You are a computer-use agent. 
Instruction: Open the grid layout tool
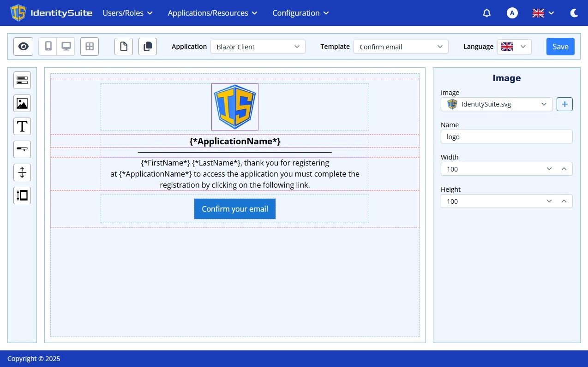[89, 46]
